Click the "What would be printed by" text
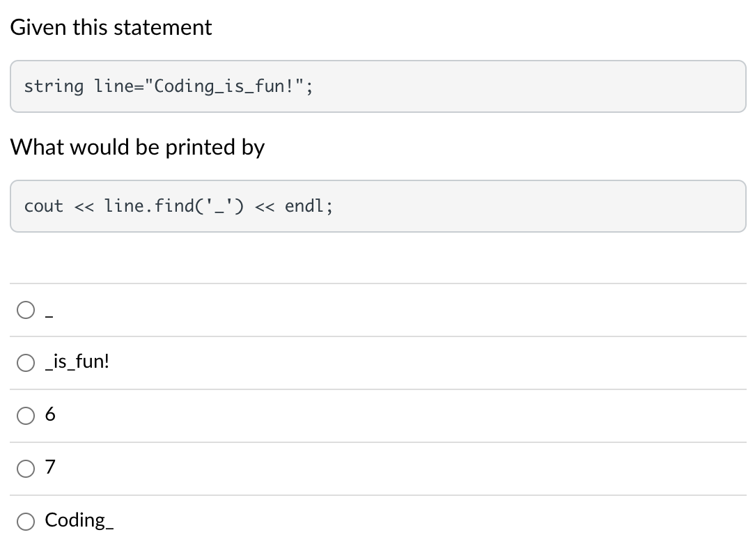The image size is (755, 560). pos(137,147)
